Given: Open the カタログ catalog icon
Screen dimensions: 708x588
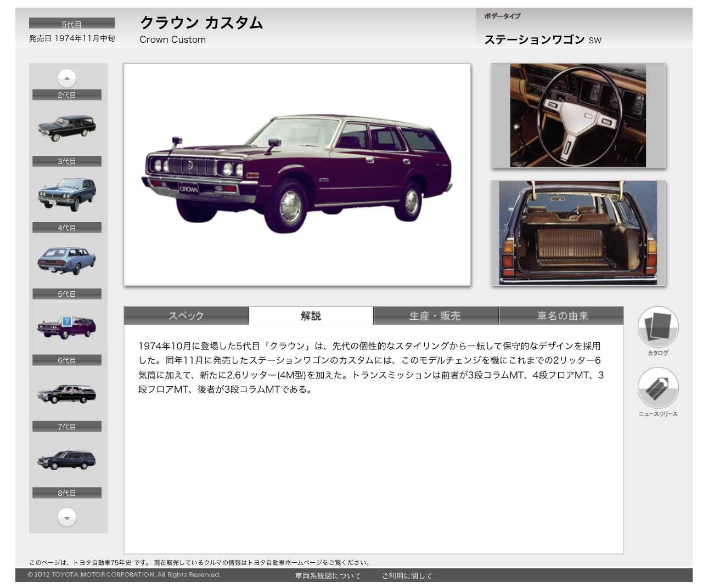Looking at the screenshot, I should click(658, 327).
